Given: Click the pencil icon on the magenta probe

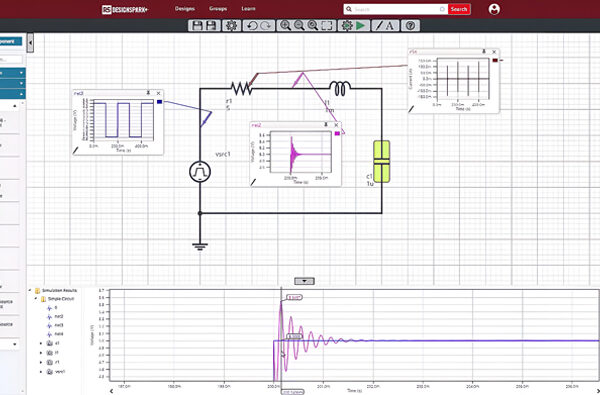Looking at the screenshot, I should pyautogui.click(x=253, y=183).
